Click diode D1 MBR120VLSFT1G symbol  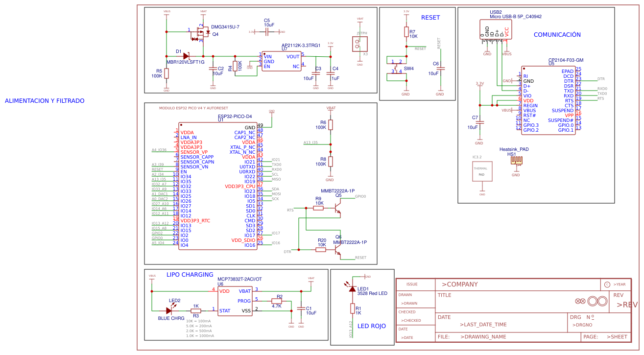pos(186,55)
